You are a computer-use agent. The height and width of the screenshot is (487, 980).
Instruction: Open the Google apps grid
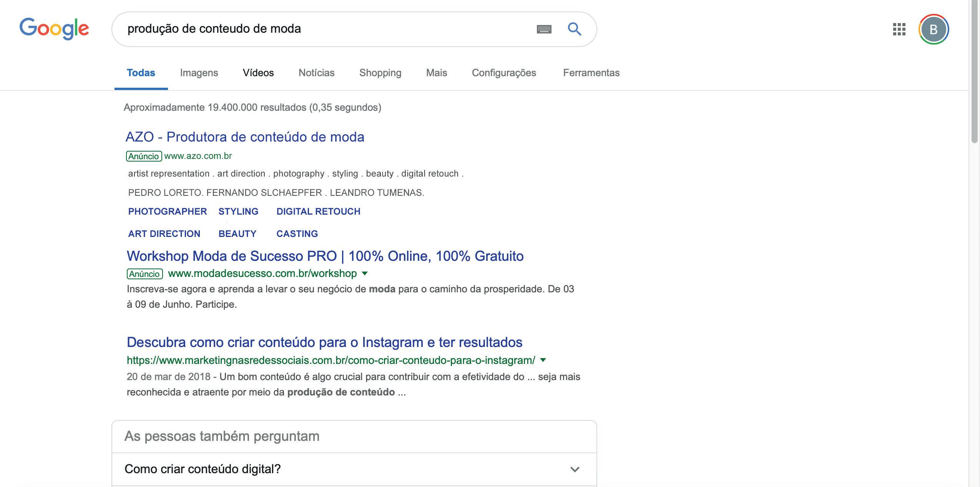[899, 29]
